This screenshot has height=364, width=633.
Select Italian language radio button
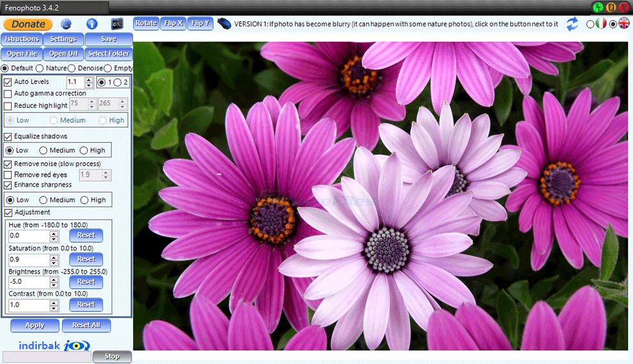[x=590, y=25]
